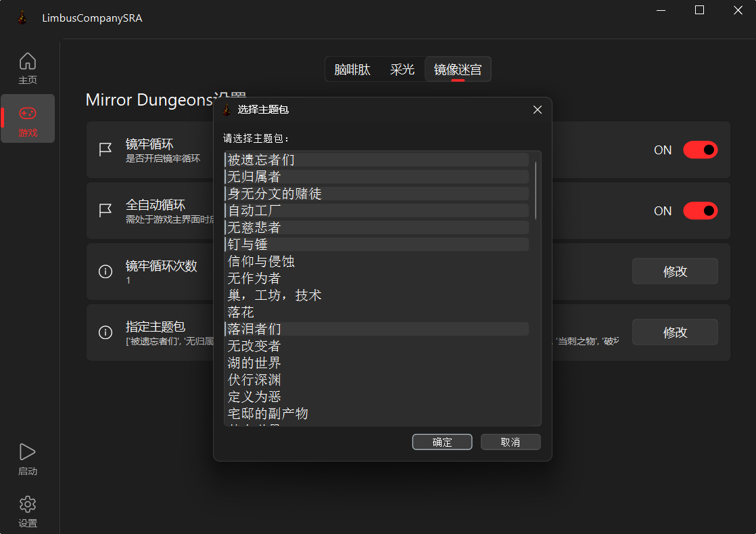Switch to the 脑啡肽 tab

[x=352, y=70]
